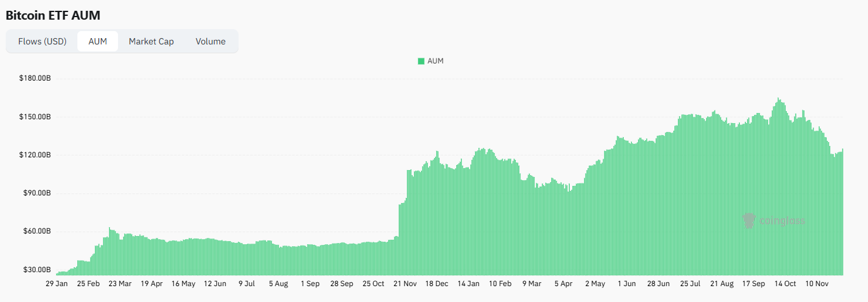Click the 9 Jul x-axis date label
The height and width of the screenshot is (302, 868).
[247, 284]
